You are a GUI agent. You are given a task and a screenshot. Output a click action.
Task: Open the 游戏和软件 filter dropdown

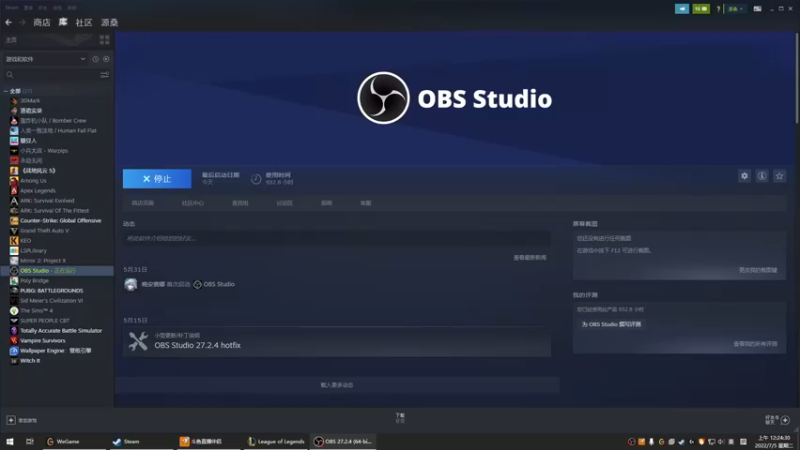[x=45, y=59]
